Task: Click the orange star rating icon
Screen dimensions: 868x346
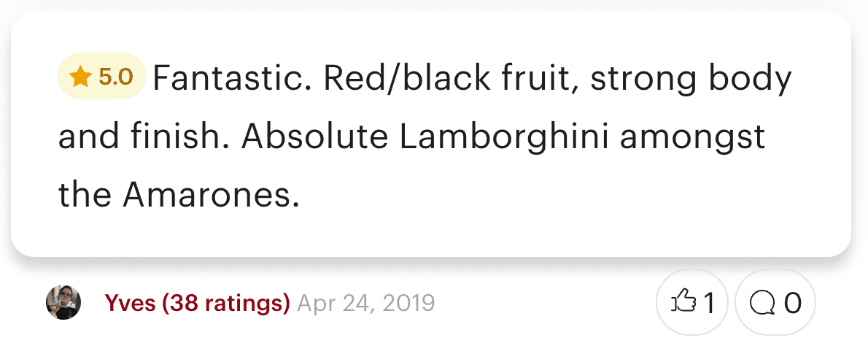Action: tap(81, 77)
